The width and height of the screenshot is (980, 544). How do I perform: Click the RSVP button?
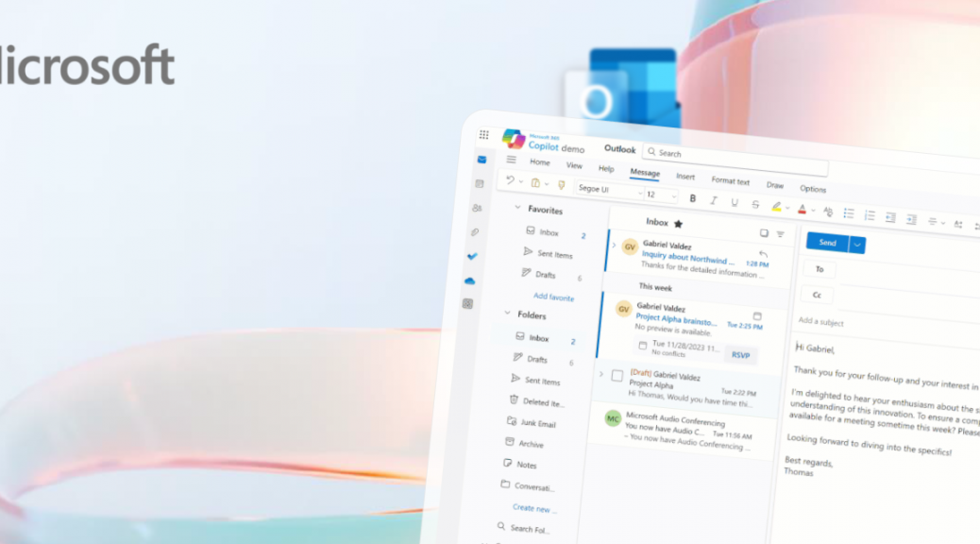coord(740,355)
